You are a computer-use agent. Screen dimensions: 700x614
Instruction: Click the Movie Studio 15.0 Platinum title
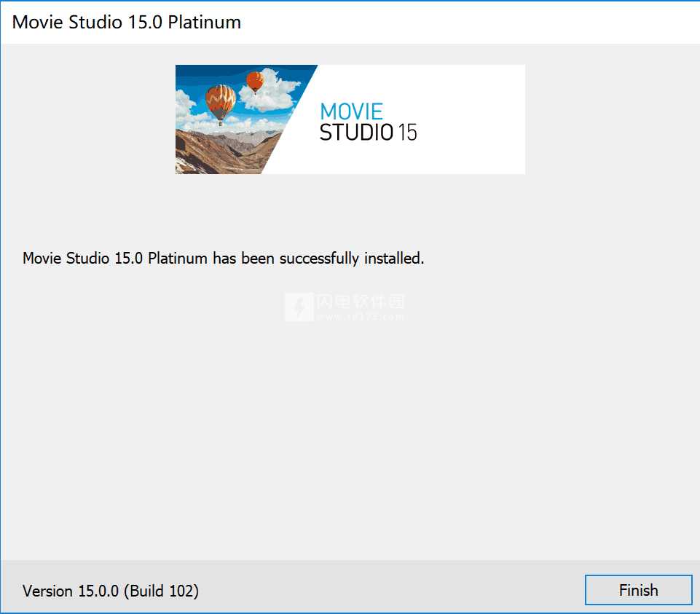coord(126,23)
